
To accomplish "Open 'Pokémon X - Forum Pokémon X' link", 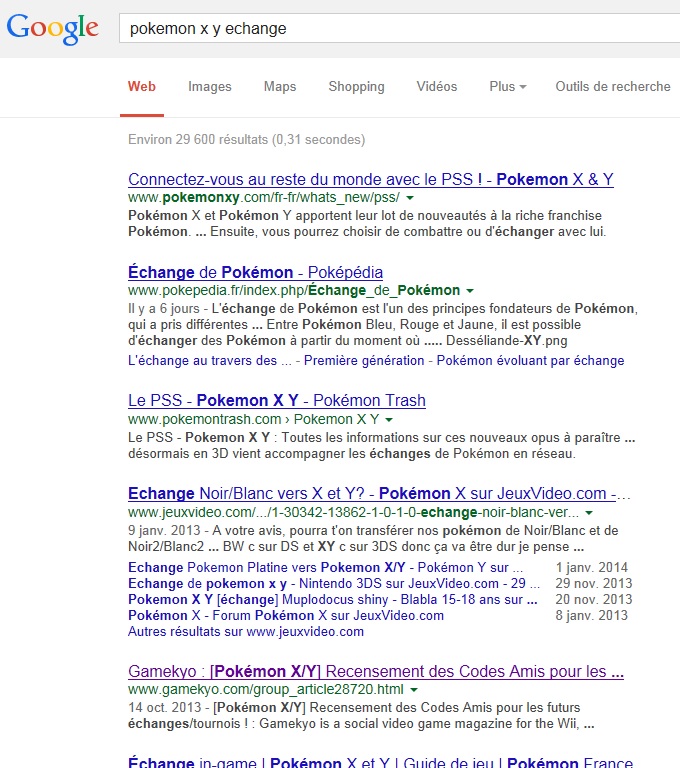I will click(286, 616).
